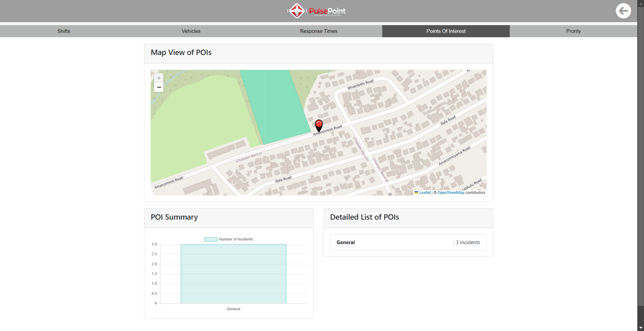
Task: Open the OpenStreetMap link
Action: click(x=451, y=192)
